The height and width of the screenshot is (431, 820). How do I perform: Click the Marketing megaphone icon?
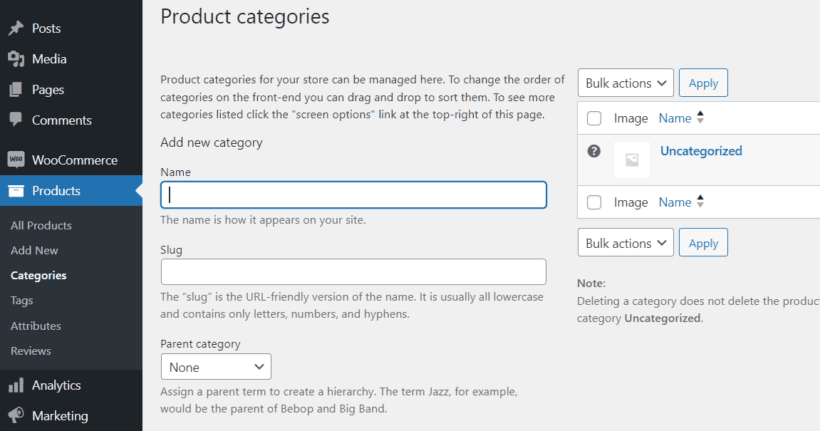[16, 416]
